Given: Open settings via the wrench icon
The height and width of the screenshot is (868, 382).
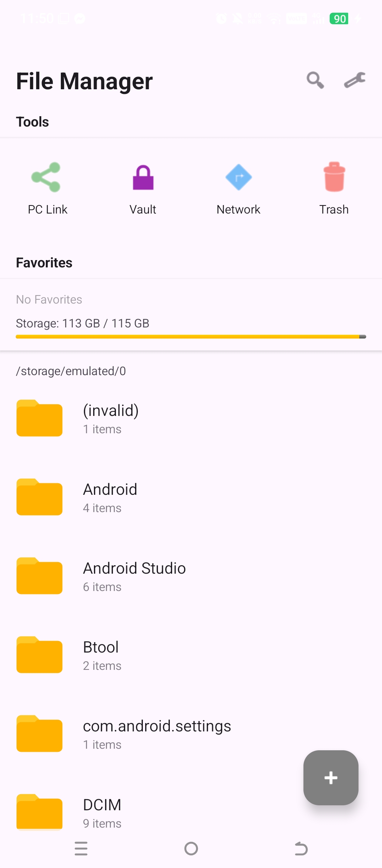Looking at the screenshot, I should tap(355, 80).
